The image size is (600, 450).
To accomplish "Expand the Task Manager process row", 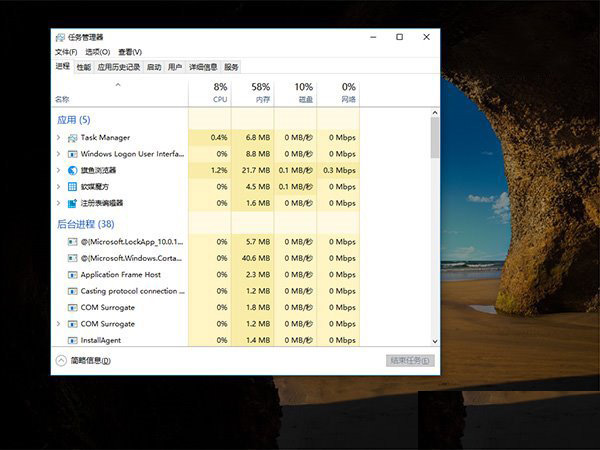I will click(x=59, y=137).
